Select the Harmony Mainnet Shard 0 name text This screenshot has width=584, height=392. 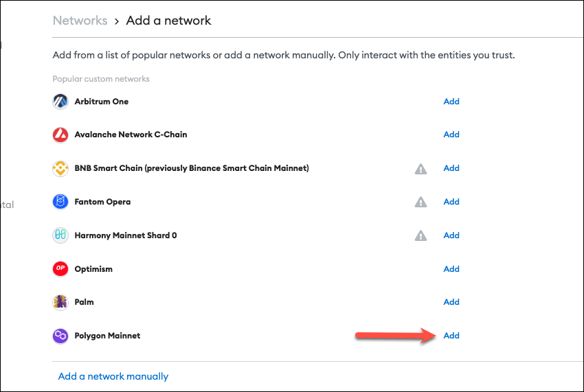(x=126, y=235)
